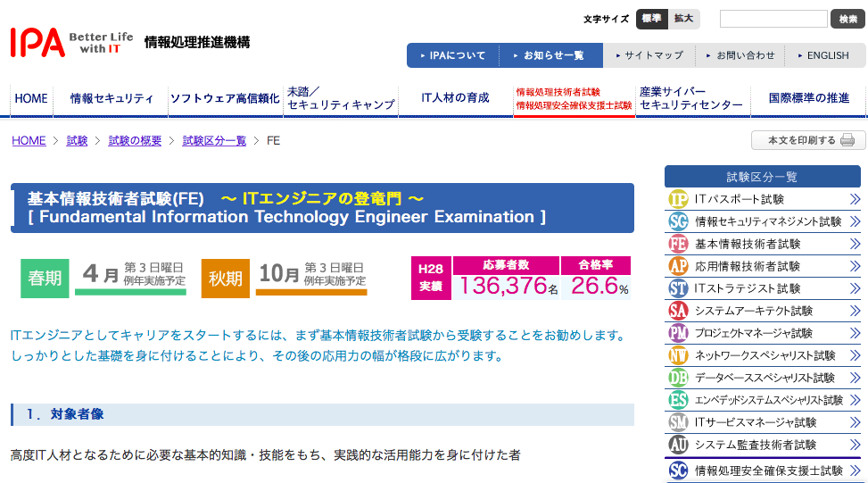Open the IT人材の育成 navigation tab
Viewport: 868px width, 483px height.
[x=455, y=99]
